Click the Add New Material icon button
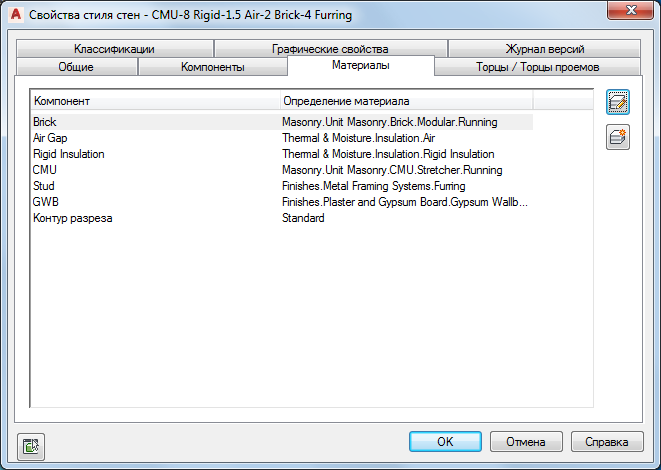 tap(618, 138)
